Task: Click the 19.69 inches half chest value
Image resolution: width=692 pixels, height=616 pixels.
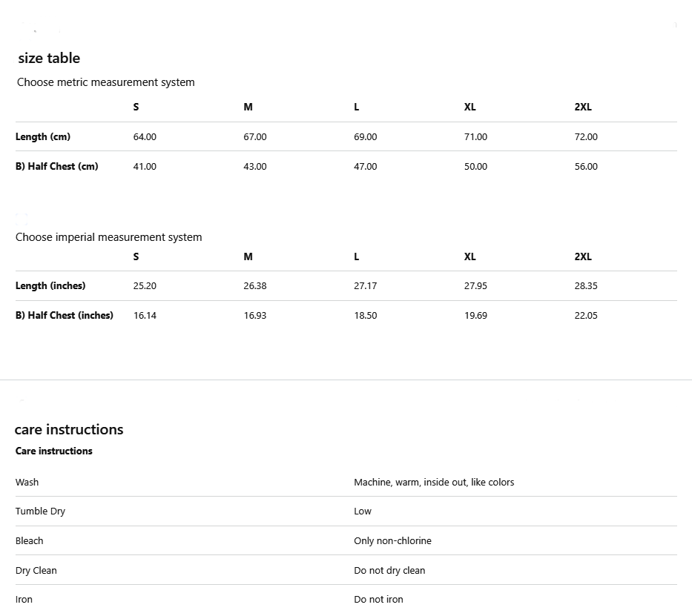Action: pyautogui.click(x=475, y=316)
